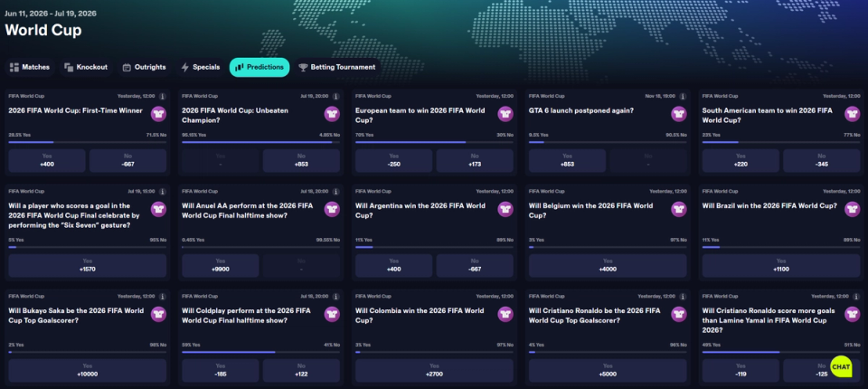Bet No +173 on European team to win
Screen dimensions: 868x389
475,161
